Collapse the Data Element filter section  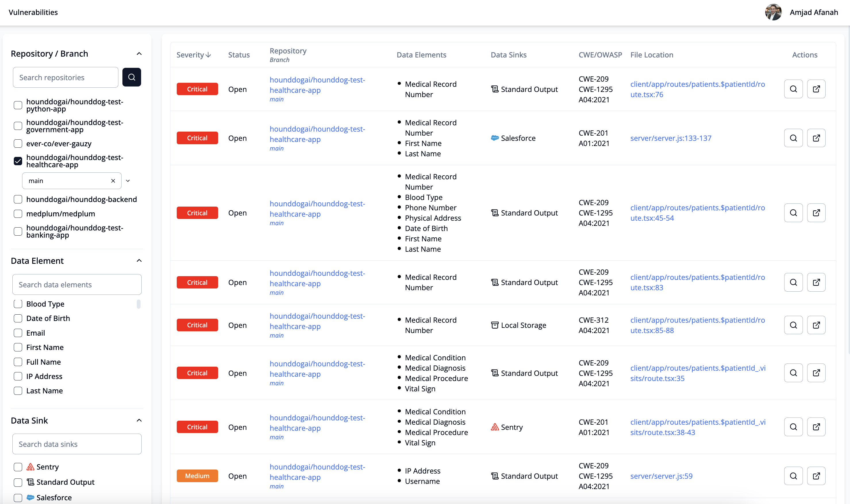click(x=139, y=261)
